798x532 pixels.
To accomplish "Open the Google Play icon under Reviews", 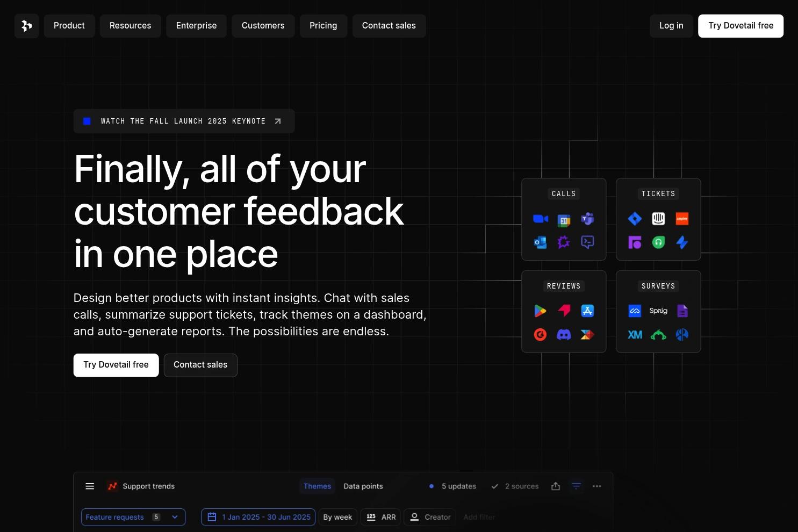I will point(540,311).
